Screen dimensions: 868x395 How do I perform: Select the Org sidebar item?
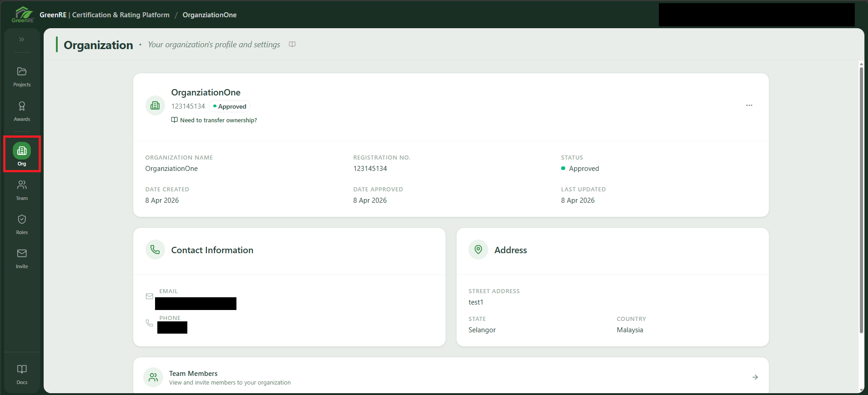pos(22,154)
